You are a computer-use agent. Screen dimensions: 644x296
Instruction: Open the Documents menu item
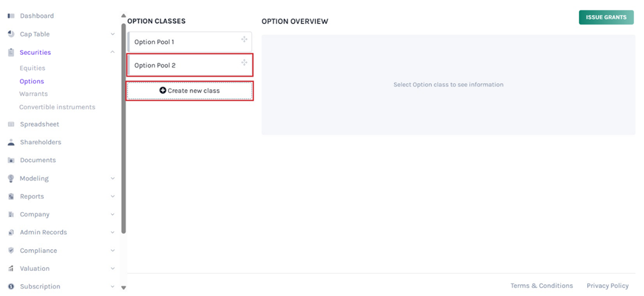(x=38, y=160)
